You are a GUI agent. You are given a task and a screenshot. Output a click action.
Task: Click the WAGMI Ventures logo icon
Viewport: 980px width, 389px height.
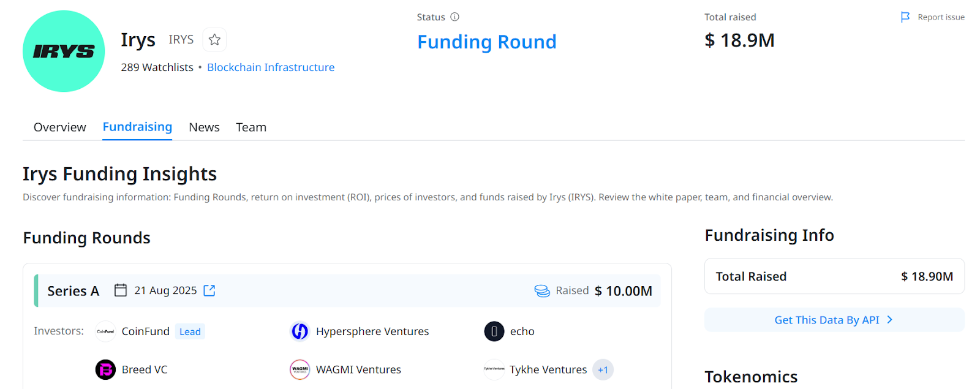[x=300, y=369]
